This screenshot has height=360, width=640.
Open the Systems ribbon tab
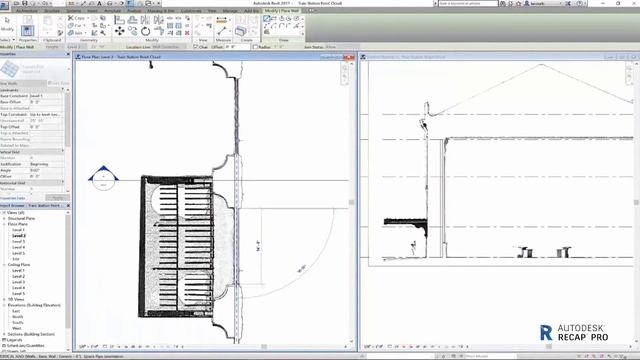click(73, 11)
